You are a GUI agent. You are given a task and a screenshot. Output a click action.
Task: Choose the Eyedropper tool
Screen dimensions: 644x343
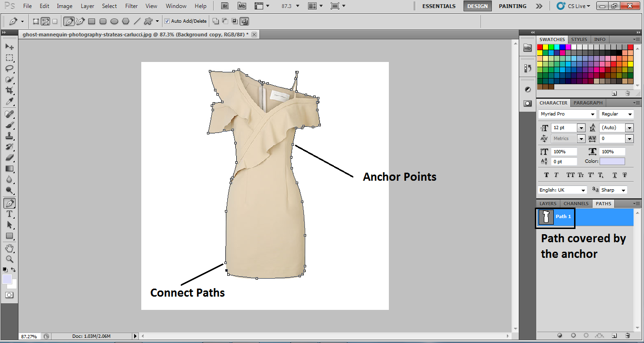coord(9,102)
